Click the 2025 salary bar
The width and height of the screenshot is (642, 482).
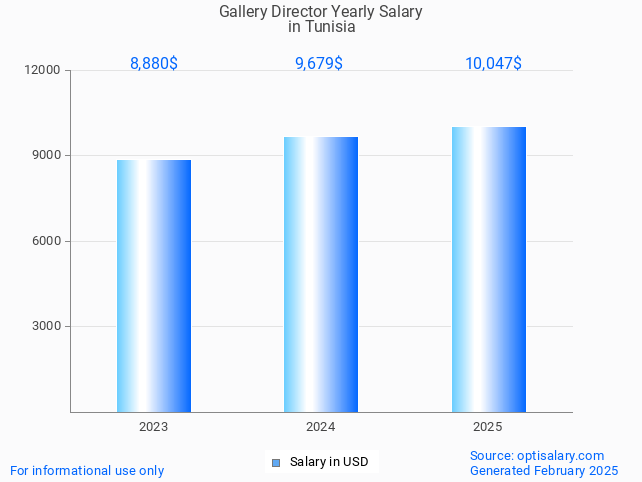pos(489,269)
